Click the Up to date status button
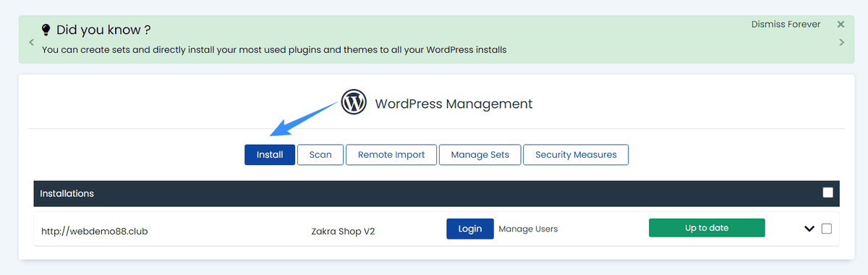The image size is (868, 275). tap(707, 228)
